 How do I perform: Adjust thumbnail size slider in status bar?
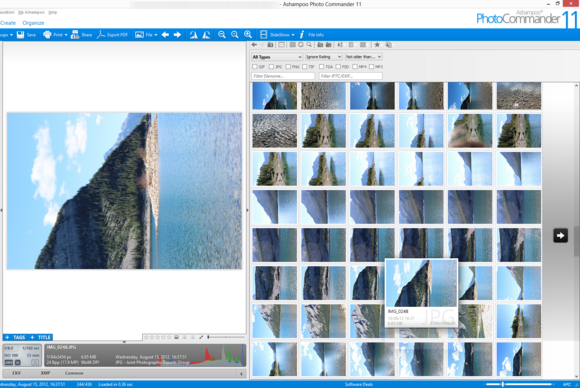tap(519, 384)
